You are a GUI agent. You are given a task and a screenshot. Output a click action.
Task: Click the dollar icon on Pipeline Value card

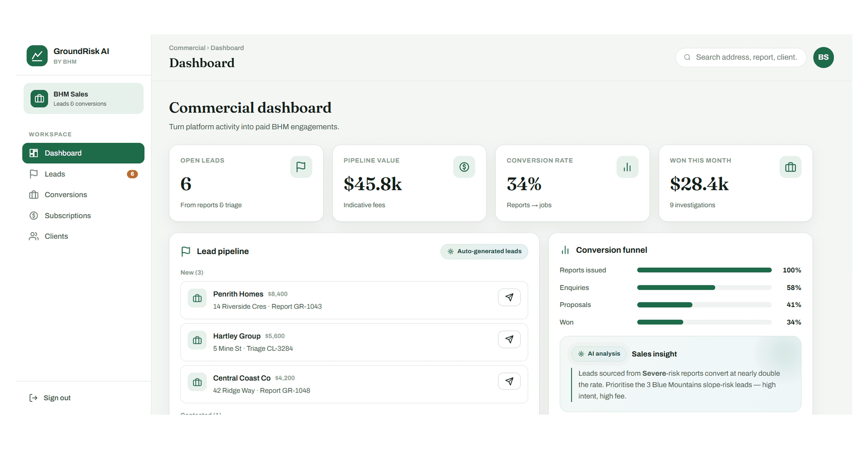pyautogui.click(x=464, y=167)
